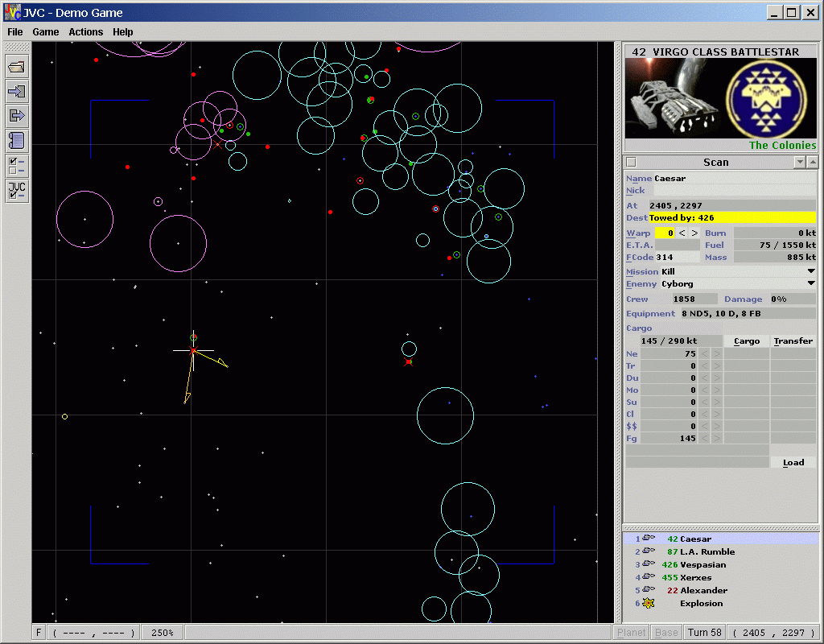Click the Transfer button in Cargo section
Screen dimensions: 824x644
793,341
